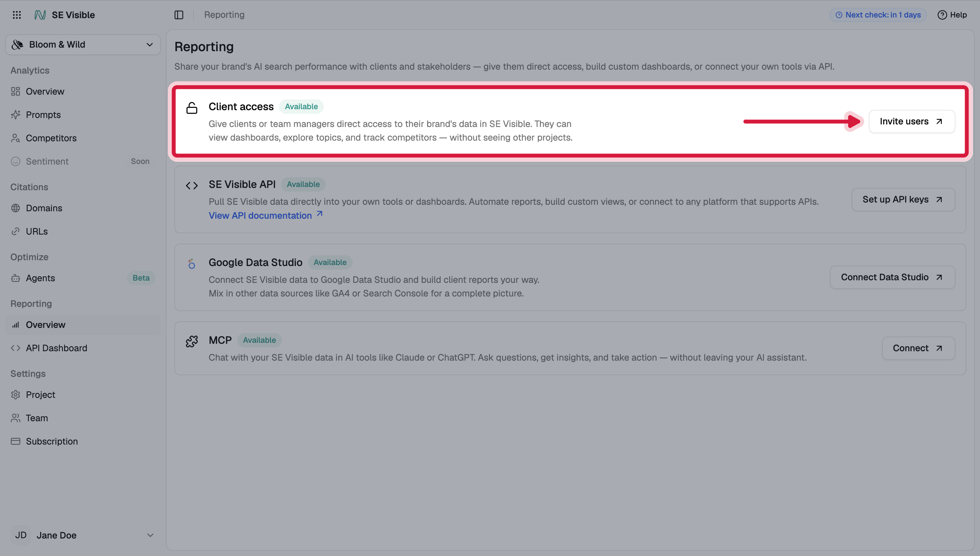Click the Reporting breadcrumb text
The image size is (980, 556).
pyautogui.click(x=224, y=15)
